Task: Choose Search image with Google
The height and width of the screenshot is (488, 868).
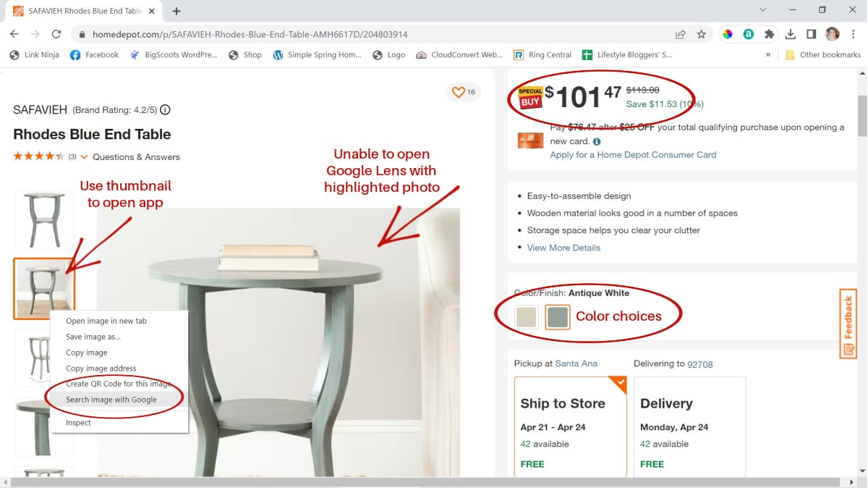Action: pyautogui.click(x=111, y=400)
